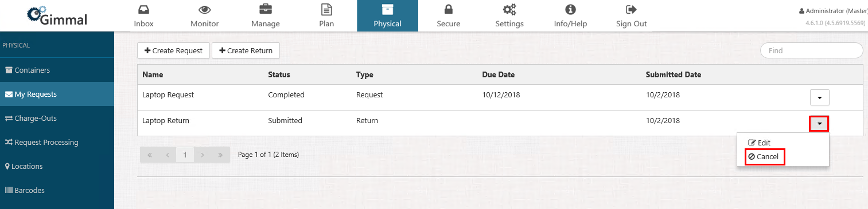Select the Manage briefcase icon
This screenshot has width=868, height=209.
266,10
